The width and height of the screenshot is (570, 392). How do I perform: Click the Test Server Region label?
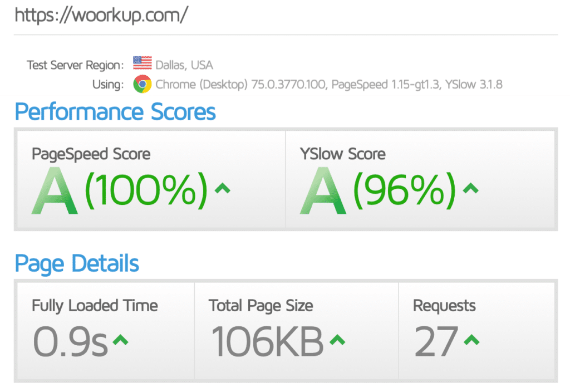(75, 65)
